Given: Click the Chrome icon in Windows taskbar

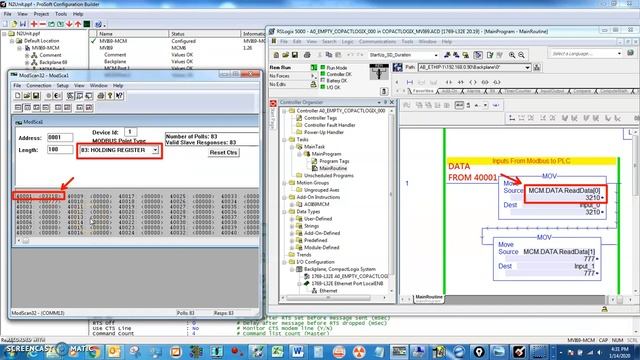Looking at the screenshot, I should [x=93, y=351].
